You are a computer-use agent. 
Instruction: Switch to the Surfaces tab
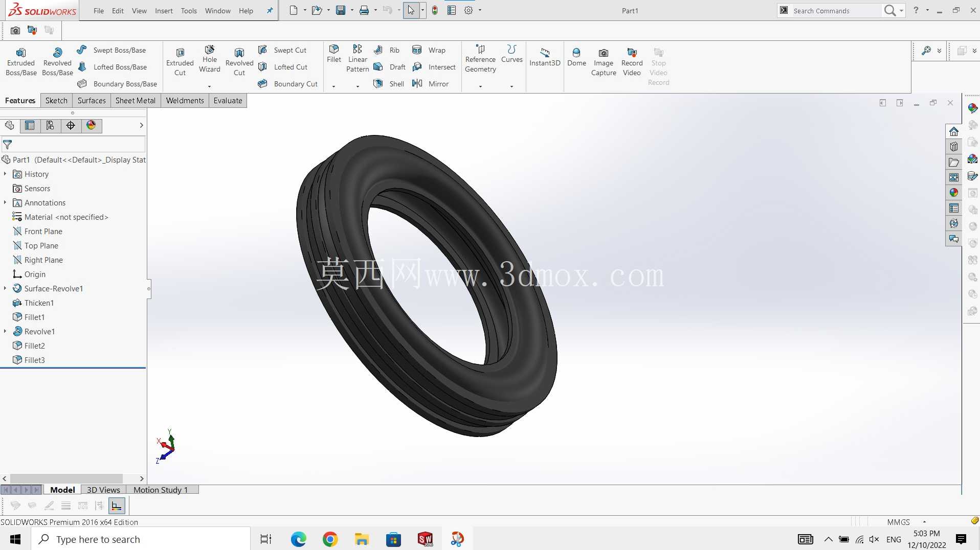coord(92,101)
